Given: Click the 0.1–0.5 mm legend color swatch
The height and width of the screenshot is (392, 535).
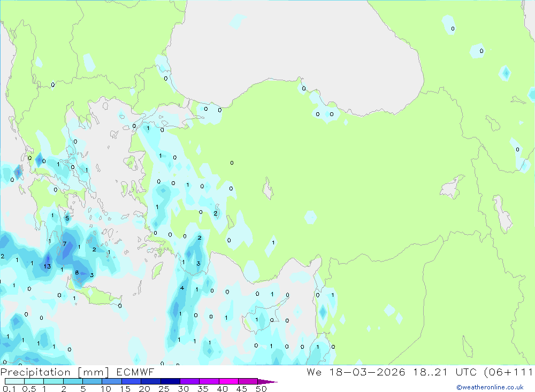Looking at the screenshot, I should pos(14,381).
